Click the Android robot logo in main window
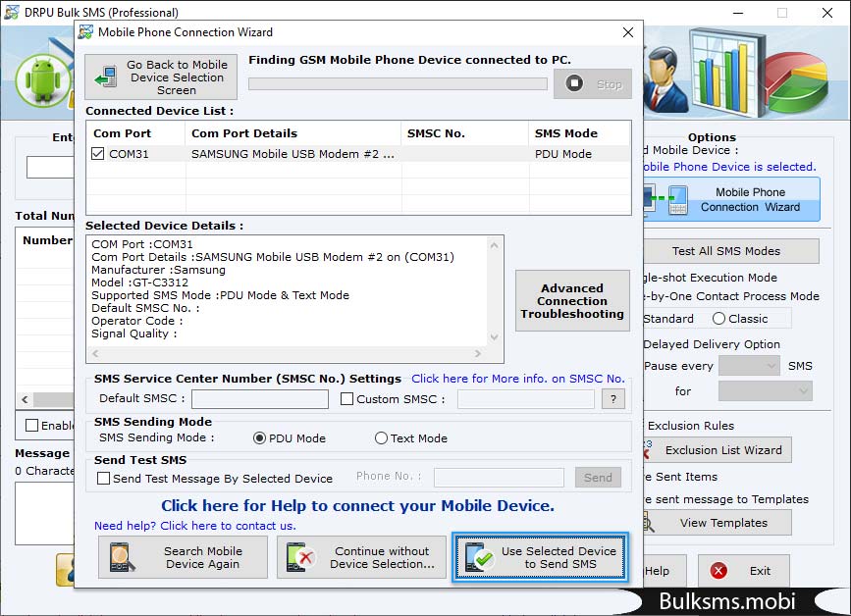This screenshot has height=616, width=851. pyautogui.click(x=43, y=80)
